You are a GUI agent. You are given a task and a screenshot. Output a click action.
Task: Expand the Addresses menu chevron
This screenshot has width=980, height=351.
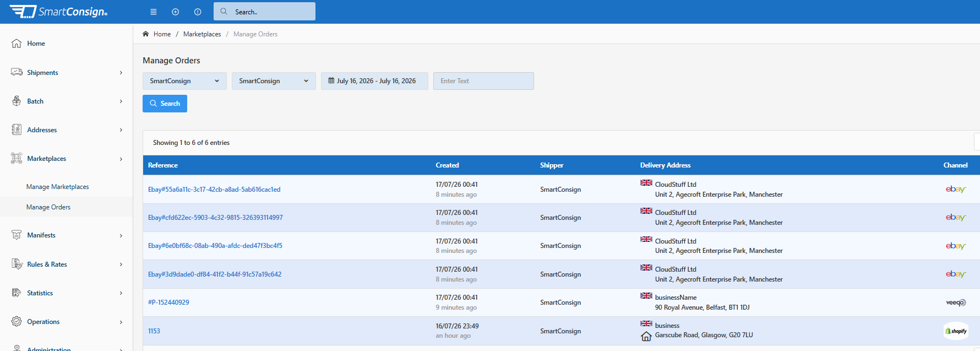pyautogui.click(x=121, y=129)
